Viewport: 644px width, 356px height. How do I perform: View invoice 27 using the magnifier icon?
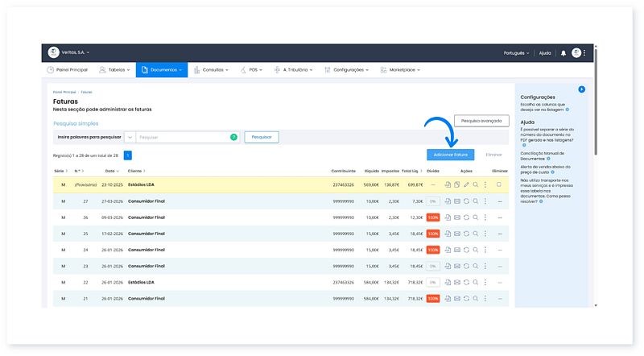476,201
